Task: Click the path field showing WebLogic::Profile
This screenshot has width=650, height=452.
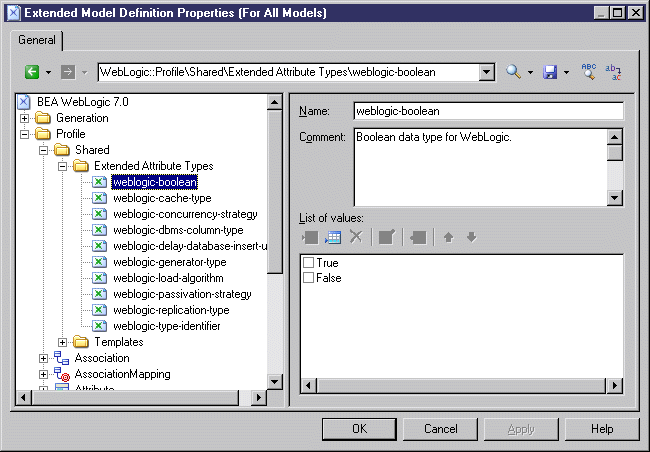Action: tap(289, 73)
